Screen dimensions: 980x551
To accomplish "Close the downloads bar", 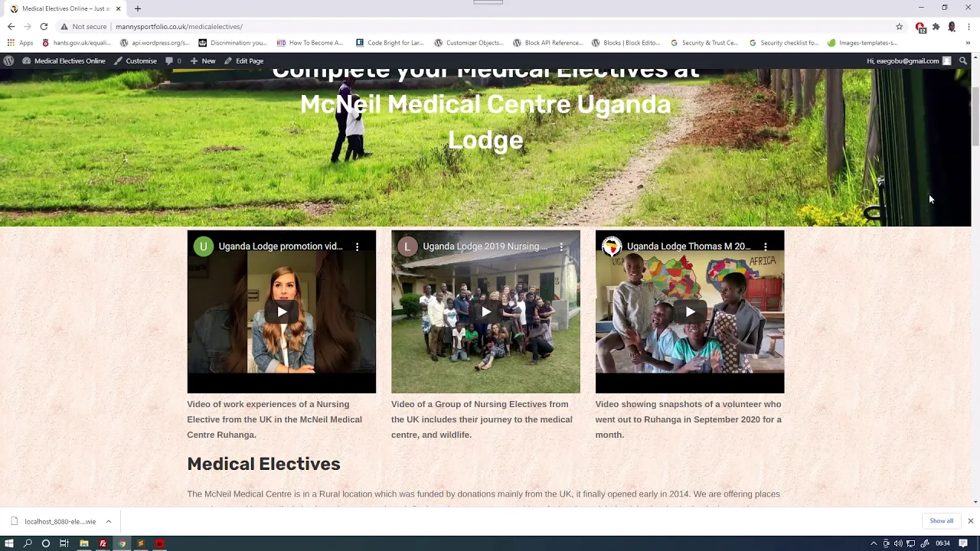I will (970, 521).
